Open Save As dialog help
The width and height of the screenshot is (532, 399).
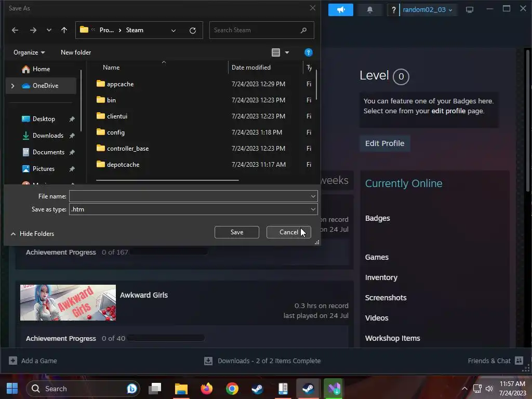pyautogui.click(x=309, y=52)
